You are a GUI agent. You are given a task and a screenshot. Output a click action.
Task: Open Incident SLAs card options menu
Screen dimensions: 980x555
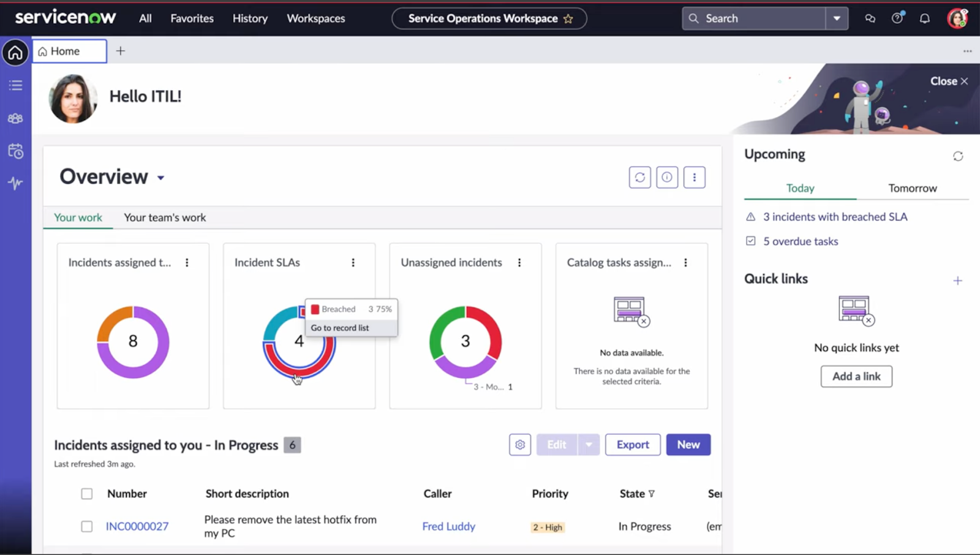coord(353,262)
